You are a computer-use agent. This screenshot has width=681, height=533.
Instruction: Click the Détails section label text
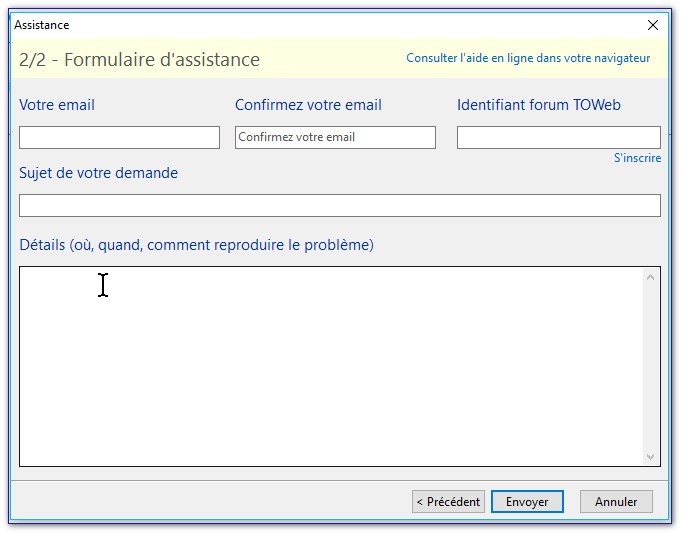pos(196,245)
